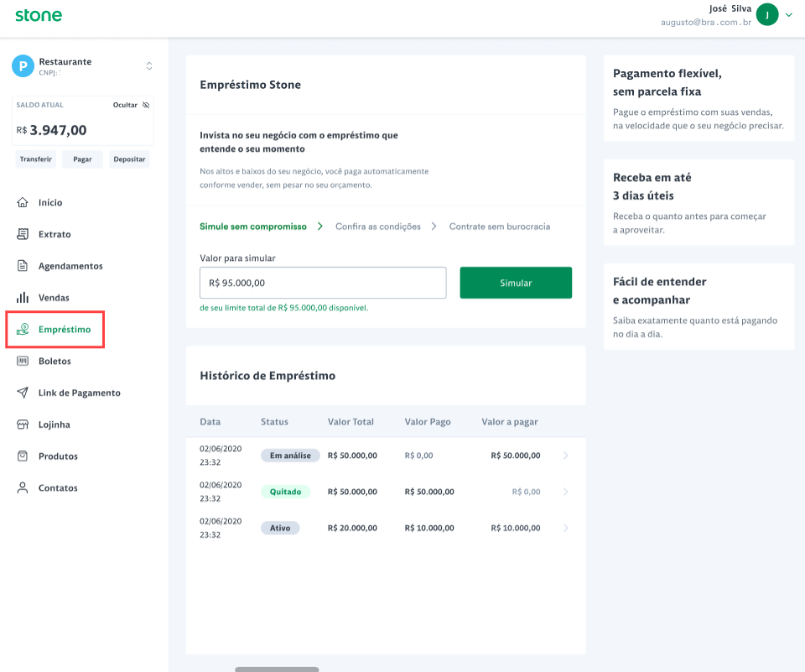Click the Data column header

point(210,422)
